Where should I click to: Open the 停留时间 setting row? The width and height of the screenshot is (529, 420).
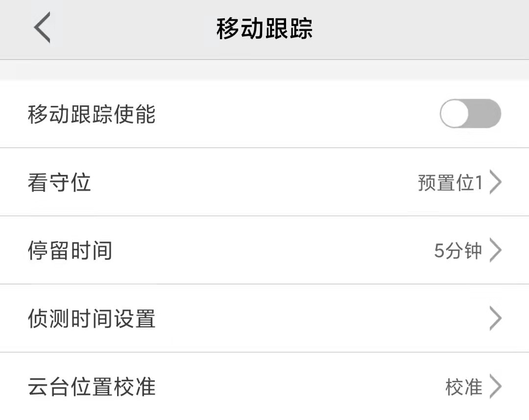[x=264, y=250]
